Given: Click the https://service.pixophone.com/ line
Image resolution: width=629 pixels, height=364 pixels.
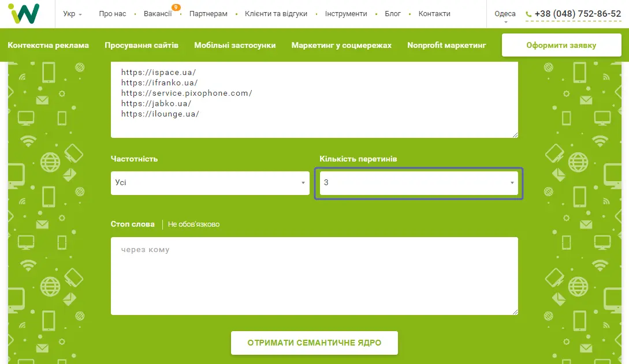Looking at the screenshot, I should click(x=187, y=93).
